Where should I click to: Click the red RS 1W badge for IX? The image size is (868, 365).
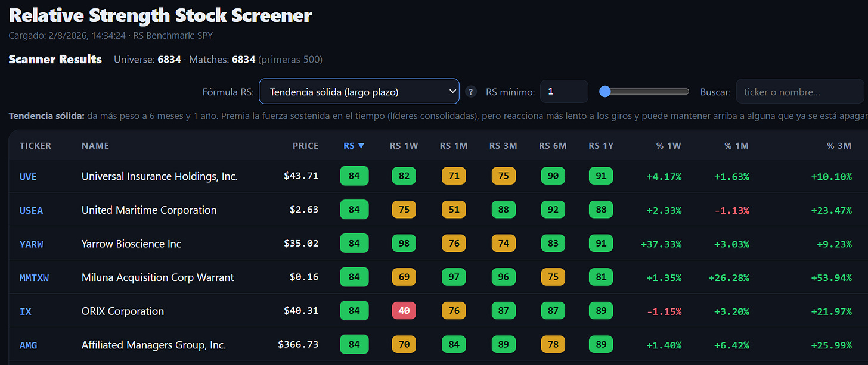404,311
